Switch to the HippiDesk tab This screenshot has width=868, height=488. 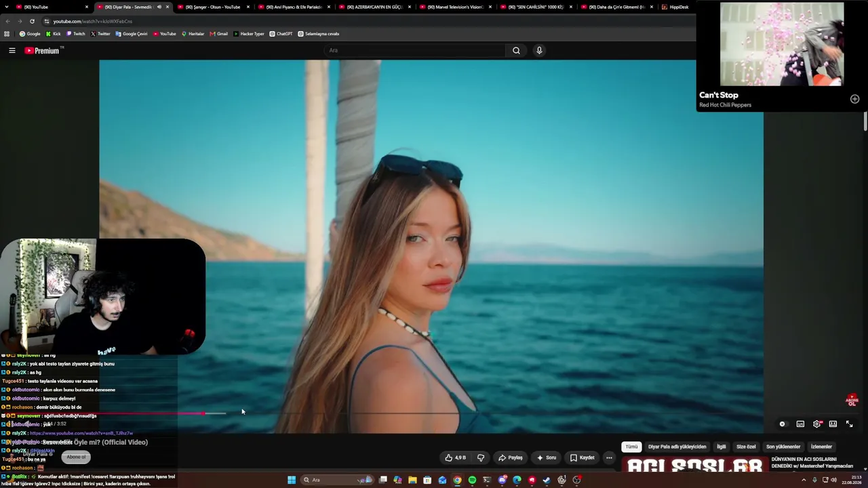[x=678, y=7]
